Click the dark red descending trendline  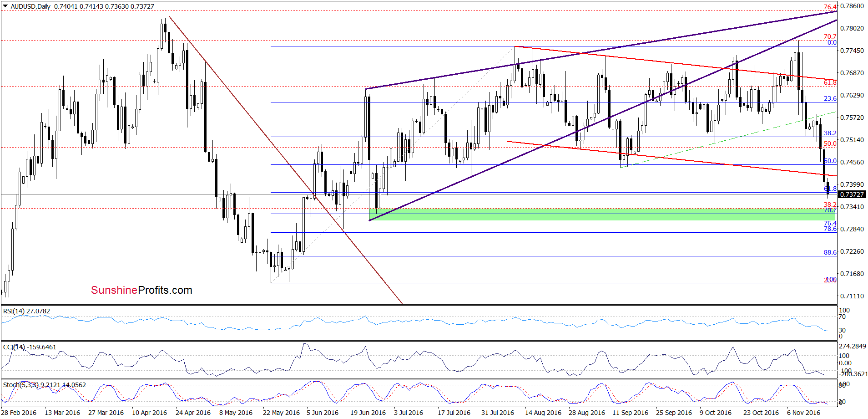285,160
